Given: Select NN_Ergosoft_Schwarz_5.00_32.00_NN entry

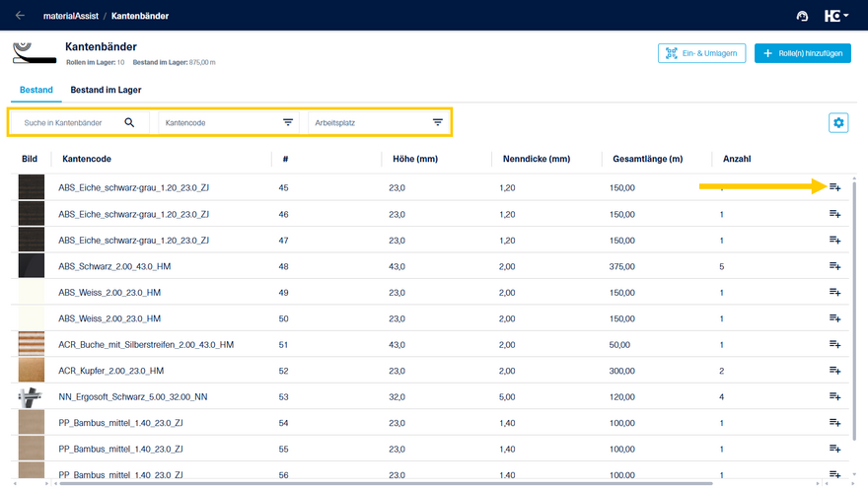Looking at the screenshot, I should coord(133,396).
